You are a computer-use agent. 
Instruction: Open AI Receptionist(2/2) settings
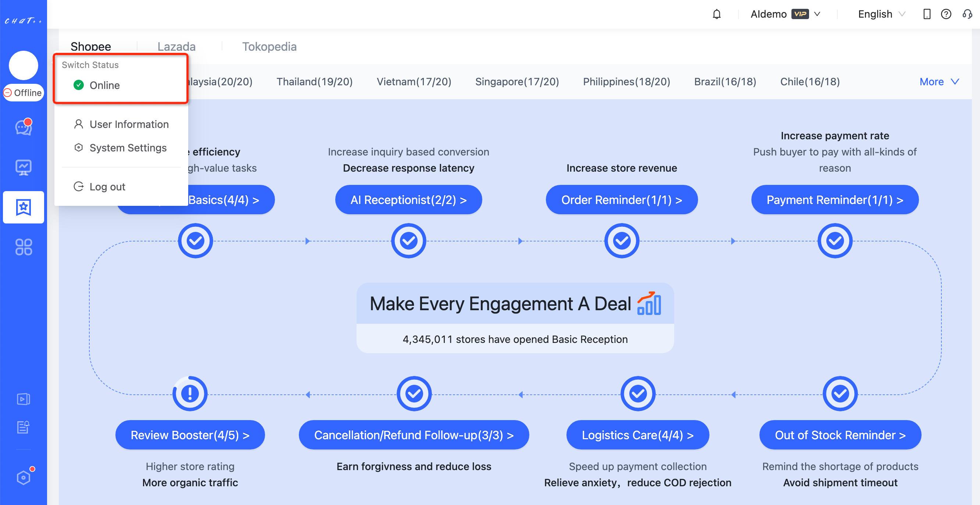(408, 200)
